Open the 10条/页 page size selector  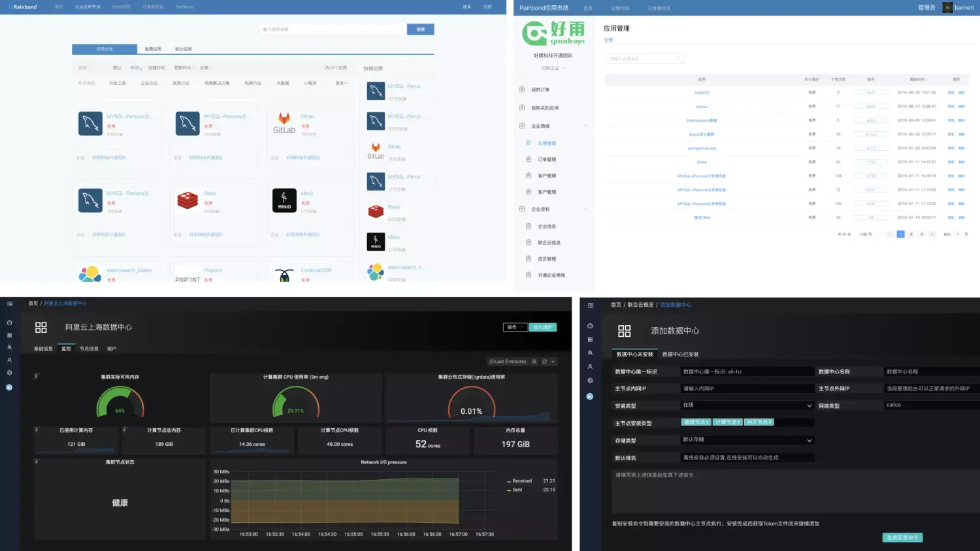coord(866,234)
